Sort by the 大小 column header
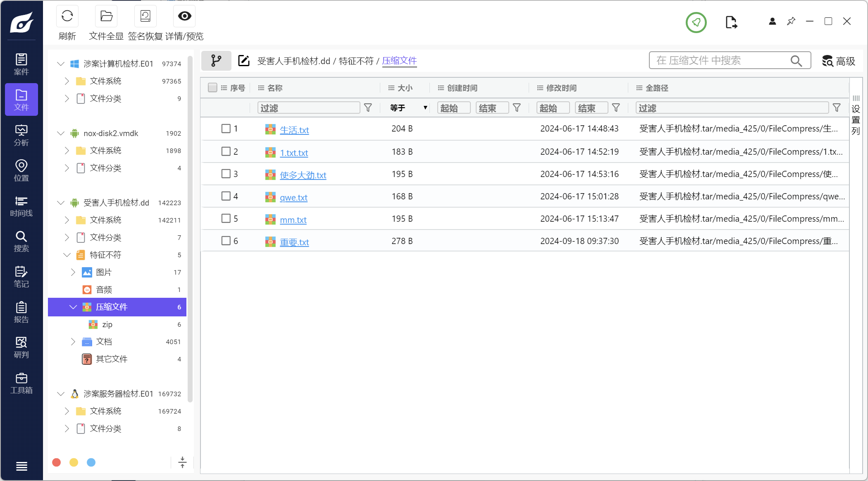 (x=405, y=88)
